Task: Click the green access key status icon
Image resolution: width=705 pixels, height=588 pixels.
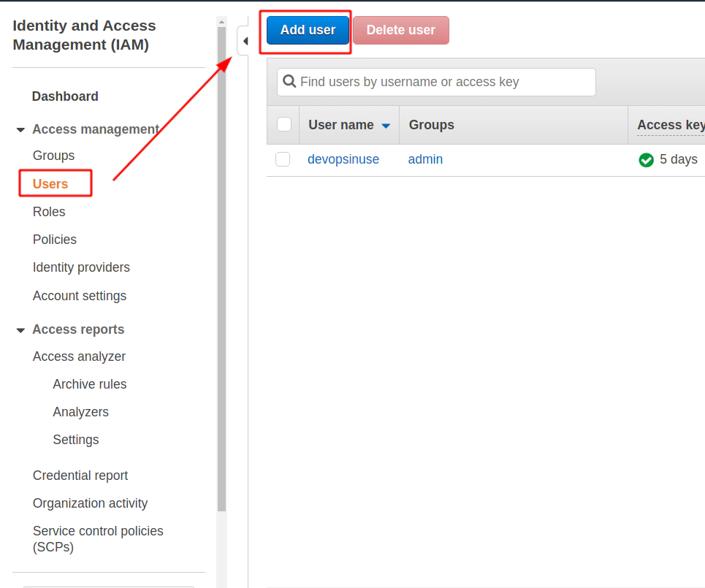Action: pyautogui.click(x=646, y=159)
